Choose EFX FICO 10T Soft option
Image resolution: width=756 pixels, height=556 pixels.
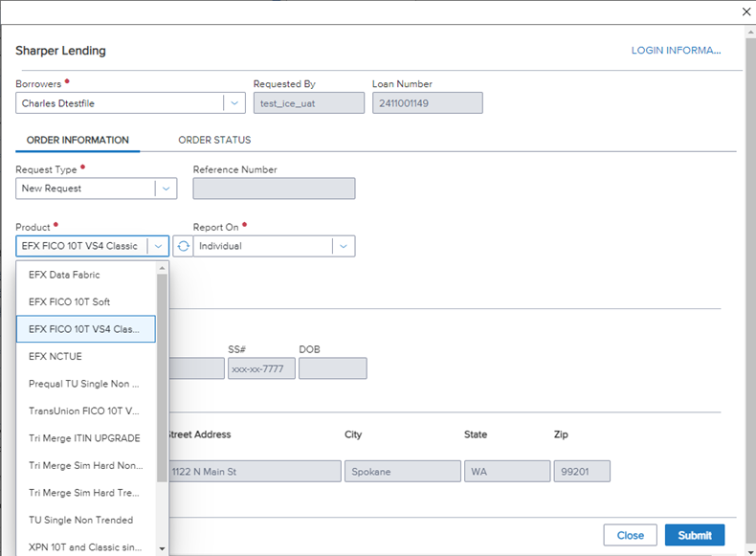pyautogui.click(x=86, y=301)
